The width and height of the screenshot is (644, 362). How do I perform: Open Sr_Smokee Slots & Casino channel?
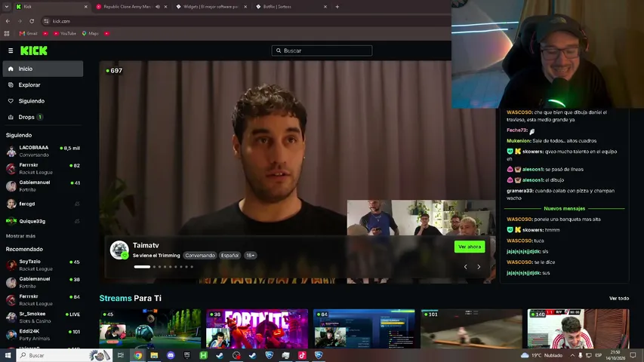(43, 318)
